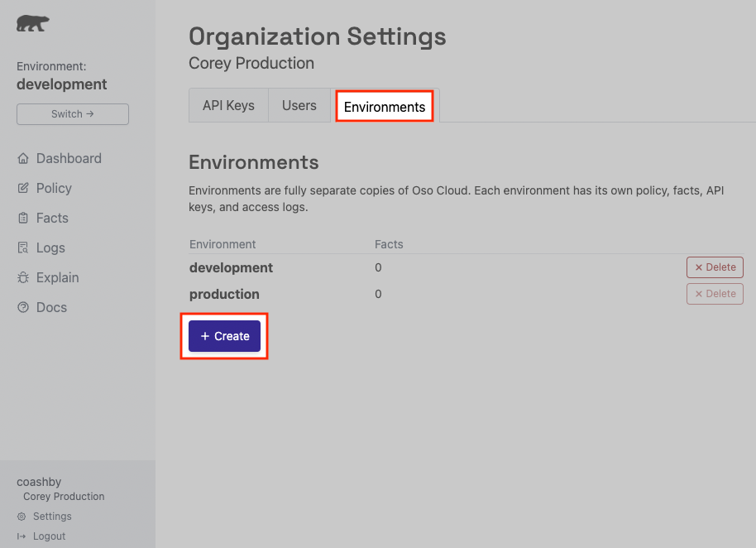Delete the production environment

(x=715, y=294)
